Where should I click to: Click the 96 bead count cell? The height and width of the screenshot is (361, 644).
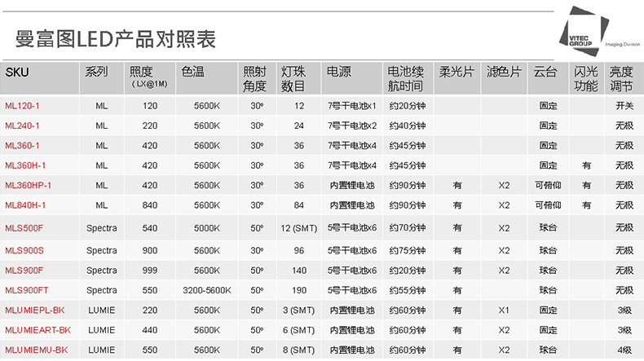pyautogui.click(x=299, y=250)
